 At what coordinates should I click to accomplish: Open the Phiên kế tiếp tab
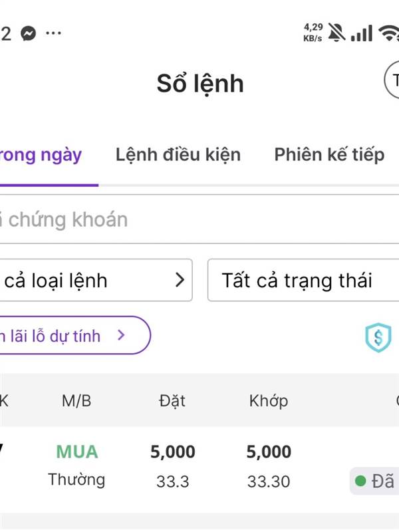(x=329, y=156)
